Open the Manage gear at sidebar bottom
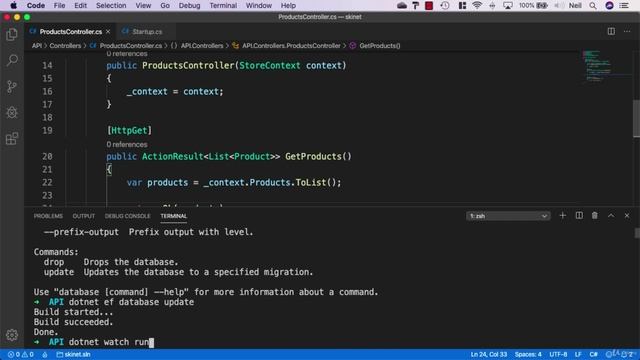Screen dimensions: 640x360 click(12, 335)
